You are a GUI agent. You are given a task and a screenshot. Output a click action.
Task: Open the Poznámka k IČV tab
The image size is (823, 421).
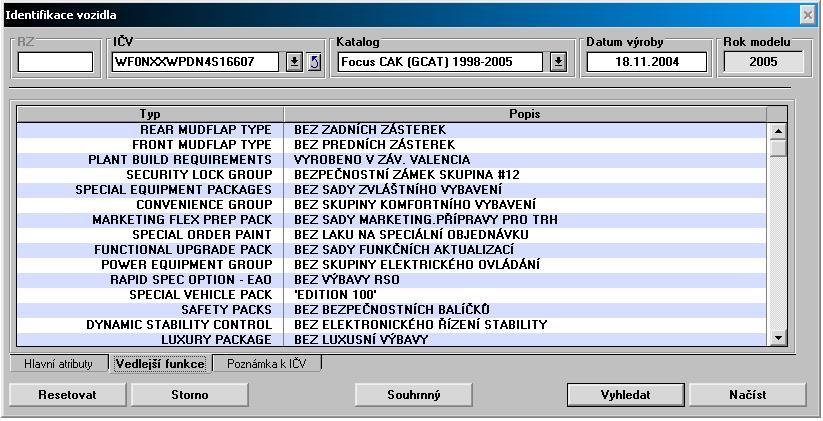coord(267,364)
